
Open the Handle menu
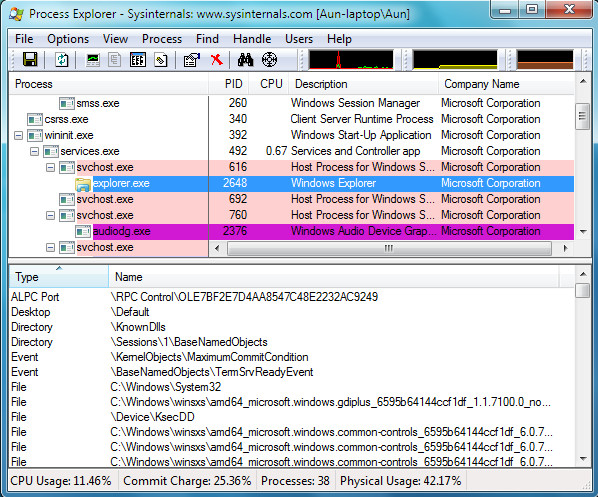coord(252,39)
